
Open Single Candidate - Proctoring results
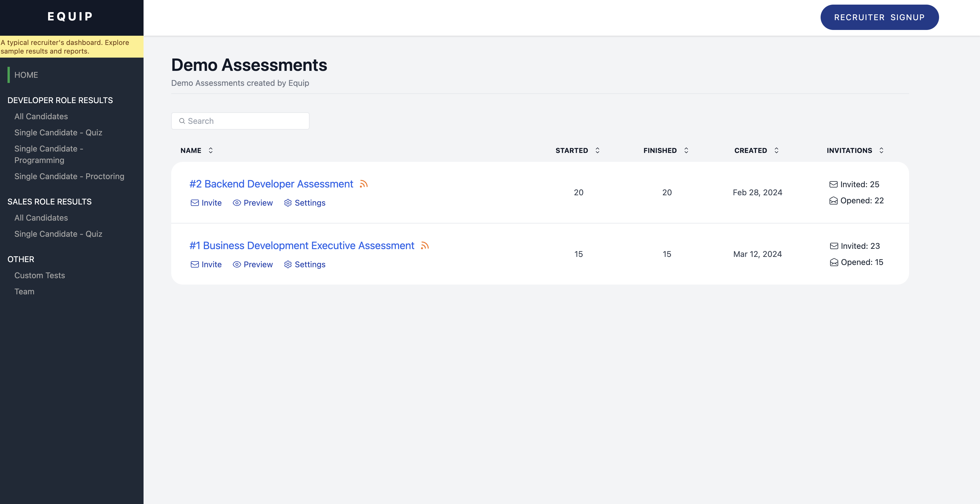pos(69,176)
